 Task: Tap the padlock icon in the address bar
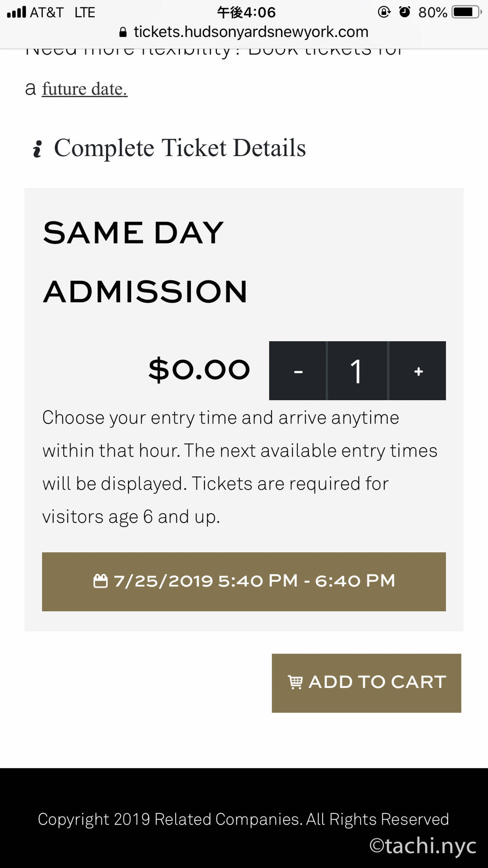coord(123,32)
